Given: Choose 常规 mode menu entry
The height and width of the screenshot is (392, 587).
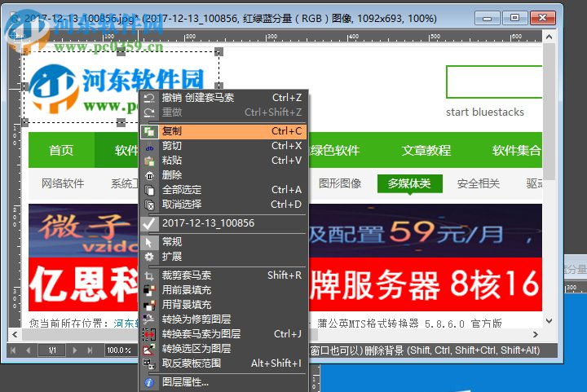Looking at the screenshot, I should [x=223, y=242].
